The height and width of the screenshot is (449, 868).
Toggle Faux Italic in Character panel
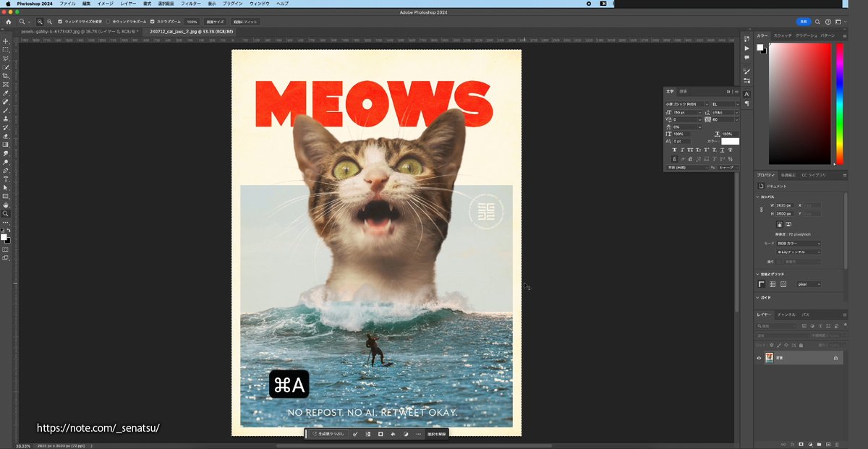(682, 150)
